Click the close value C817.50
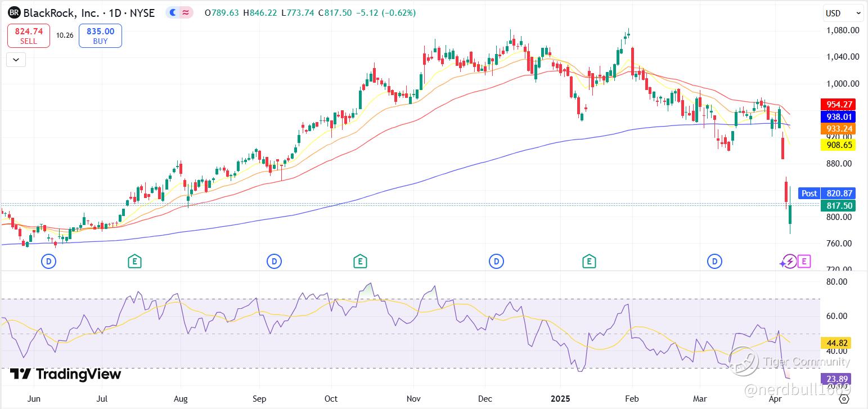Image resolution: width=868 pixels, height=409 pixels. click(x=335, y=12)
